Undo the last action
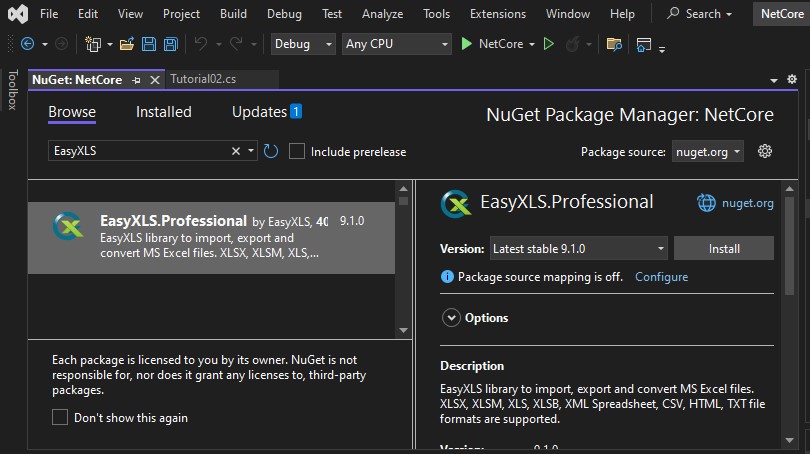Screen dimensions: 810x454 [201, 44]
